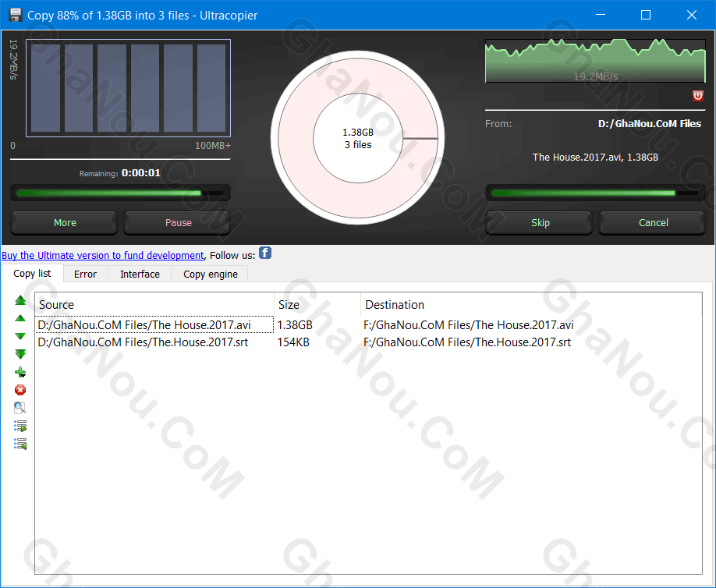Maximize the Ultracopier window
Viewport: 716px width, 588px height.
646,15
